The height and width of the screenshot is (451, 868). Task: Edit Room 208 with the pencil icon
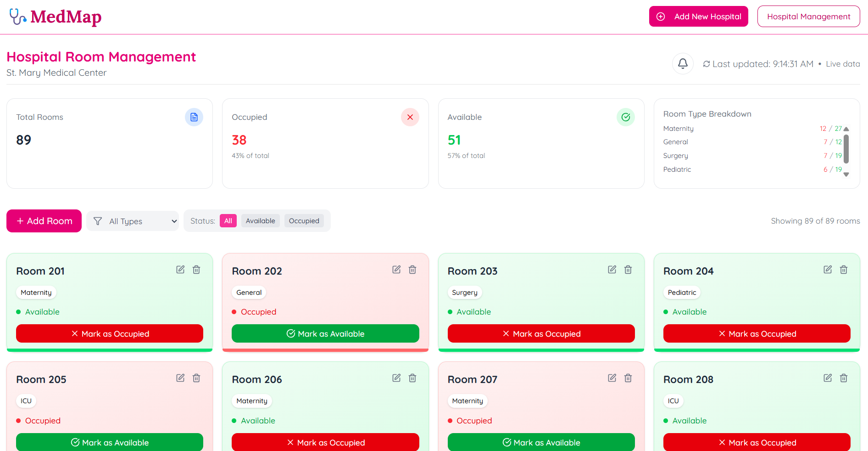click(828, 378)
